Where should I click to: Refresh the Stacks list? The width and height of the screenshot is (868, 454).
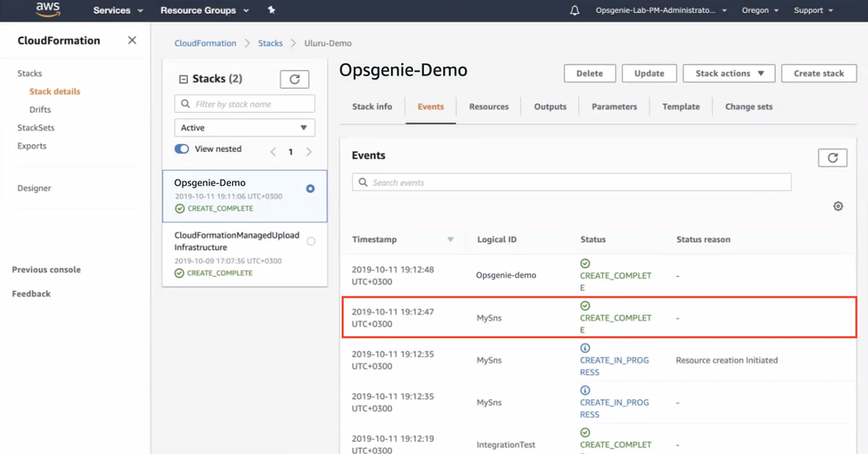tap(295, 79)
